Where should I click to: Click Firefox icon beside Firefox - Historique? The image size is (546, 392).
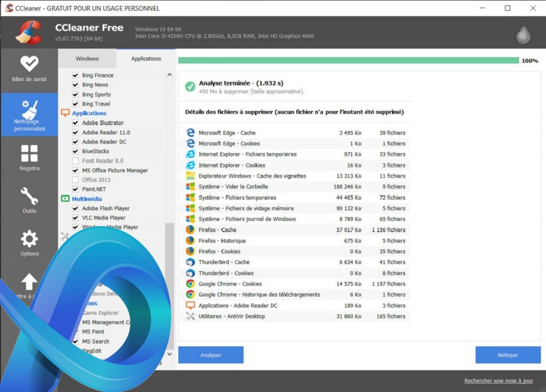point(190,241)
